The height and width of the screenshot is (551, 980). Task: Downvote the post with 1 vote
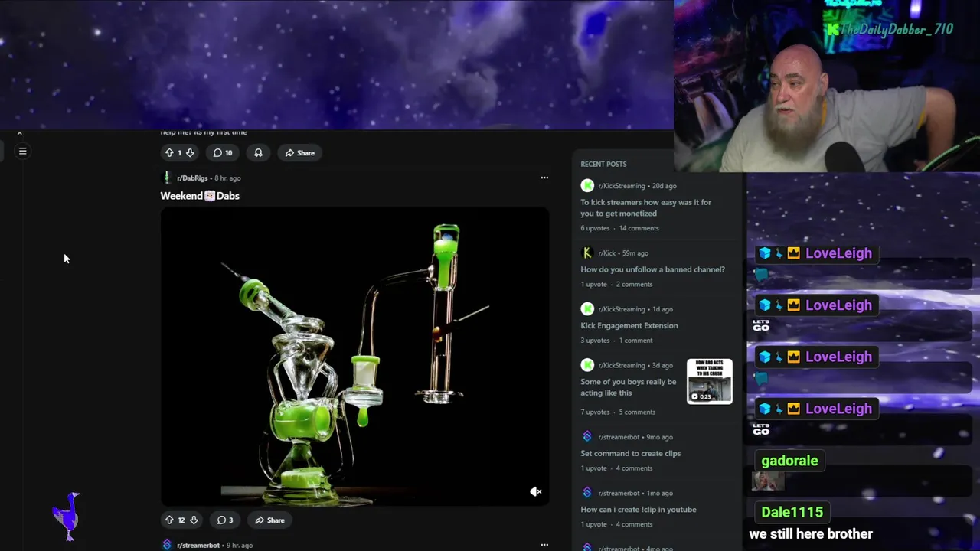190,153
